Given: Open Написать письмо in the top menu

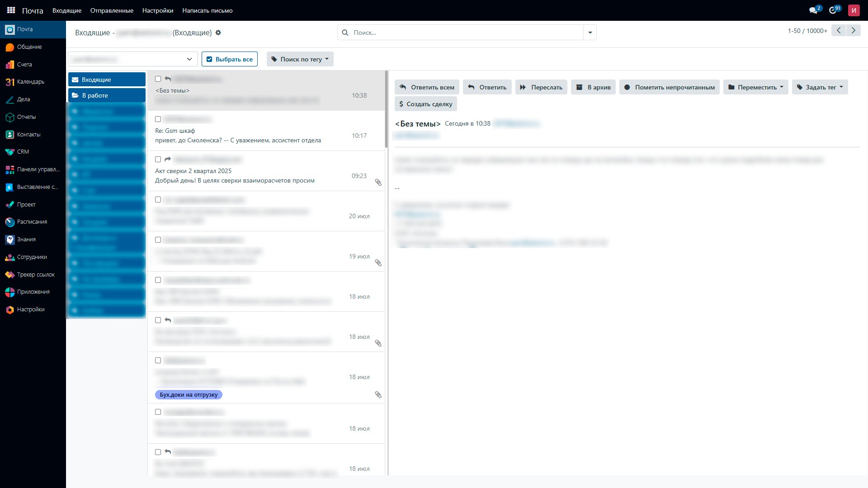Looking at the screenshot, I should point(208,10).
